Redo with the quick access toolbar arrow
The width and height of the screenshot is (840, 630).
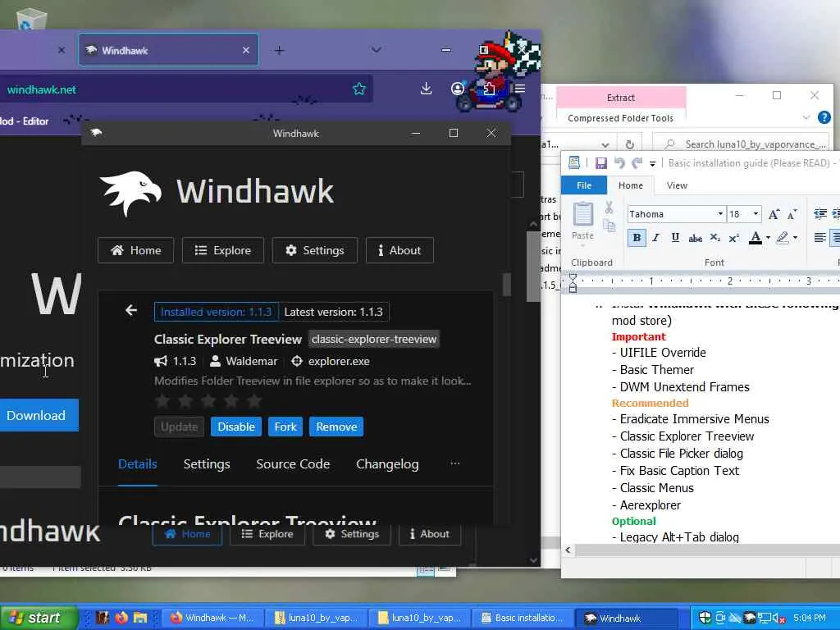click(x=637, y=163)
